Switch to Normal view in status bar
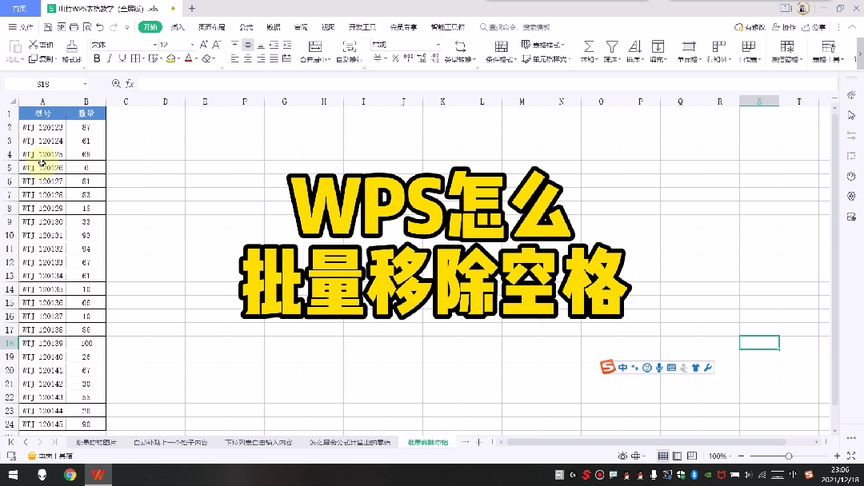Image resolution: width=864 pixels, height=486 pixels. 663,456
